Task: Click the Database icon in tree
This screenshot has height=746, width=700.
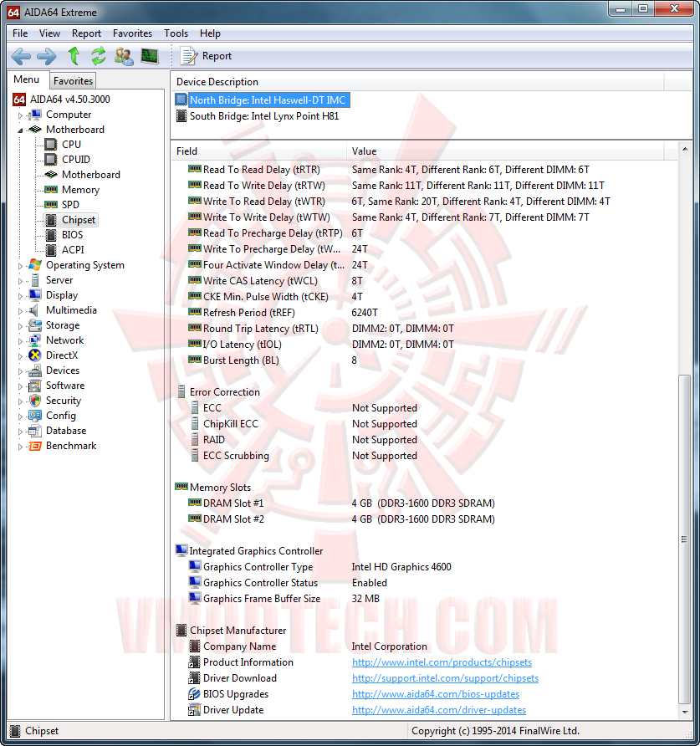Action: click(35, 431)
